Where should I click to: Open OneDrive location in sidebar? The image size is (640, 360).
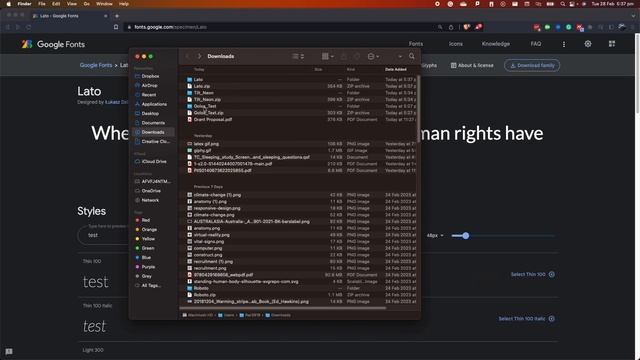[x=151, y=191]
